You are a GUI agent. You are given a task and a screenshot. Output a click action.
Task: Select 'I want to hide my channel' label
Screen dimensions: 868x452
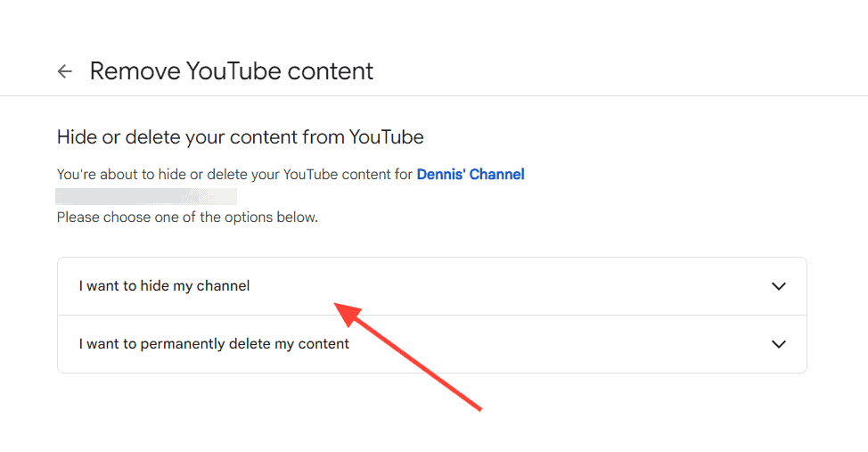point(164,286)
